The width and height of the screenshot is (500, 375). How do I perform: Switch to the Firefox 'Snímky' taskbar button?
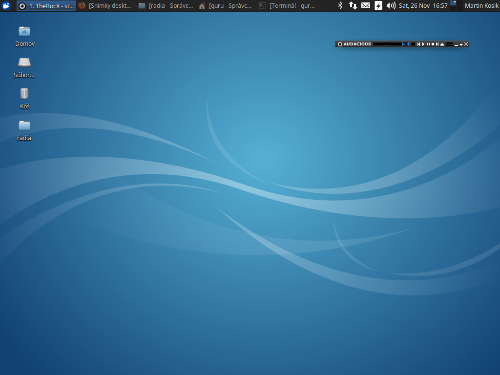[x=105, y=6]
